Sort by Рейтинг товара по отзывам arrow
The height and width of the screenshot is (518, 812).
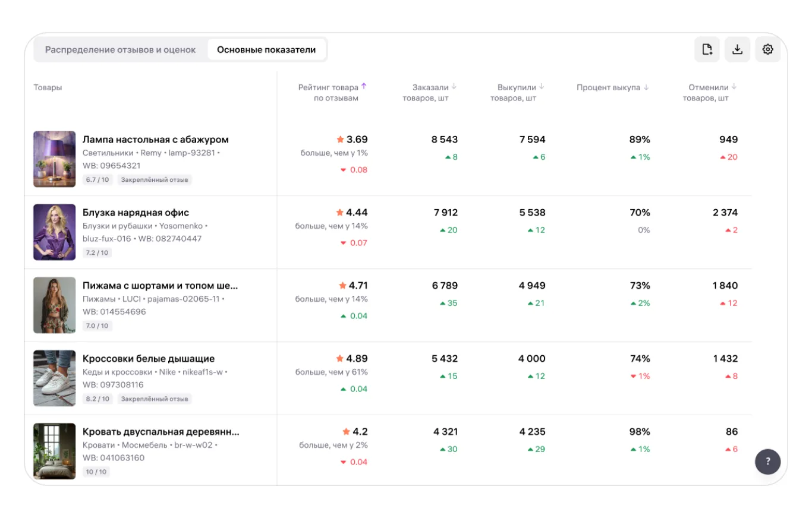tap(364, 86)
